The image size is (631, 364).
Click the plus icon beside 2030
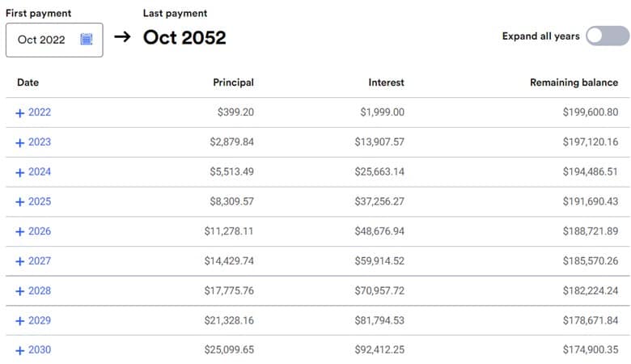20,350
